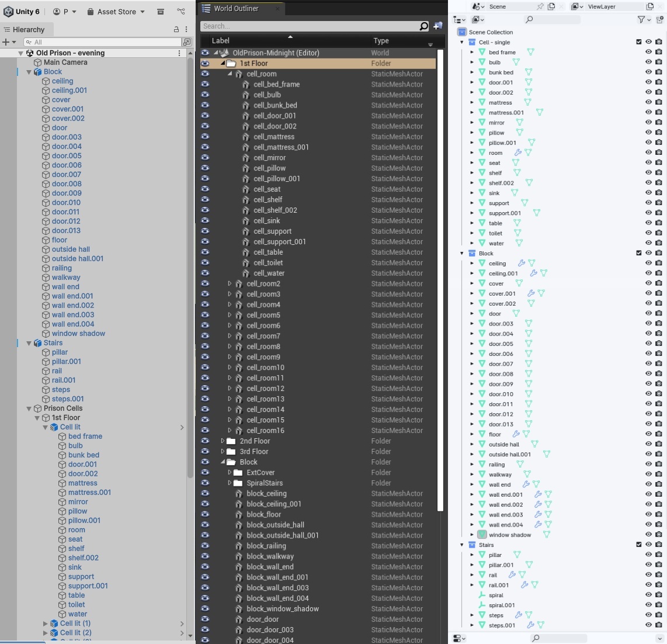Select Main Camera in Hierarchy
Image resolution: width=667 pixels, height=644 pixels.
65,62
